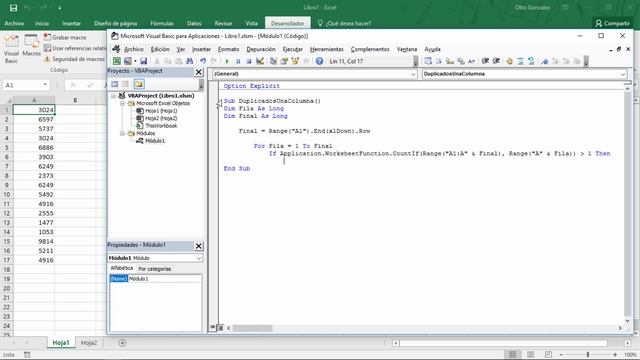Click the Indent icon in Edit toolbar

click(485, 61)
